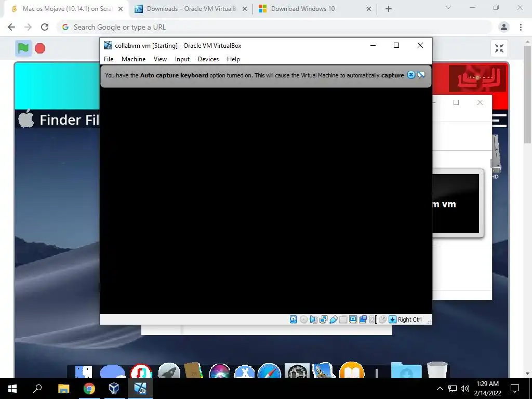This screenshot has height=399, width=532.
Task: Click the blue down-arrow keyboard capture indicator
Action: tap(393, 320)
